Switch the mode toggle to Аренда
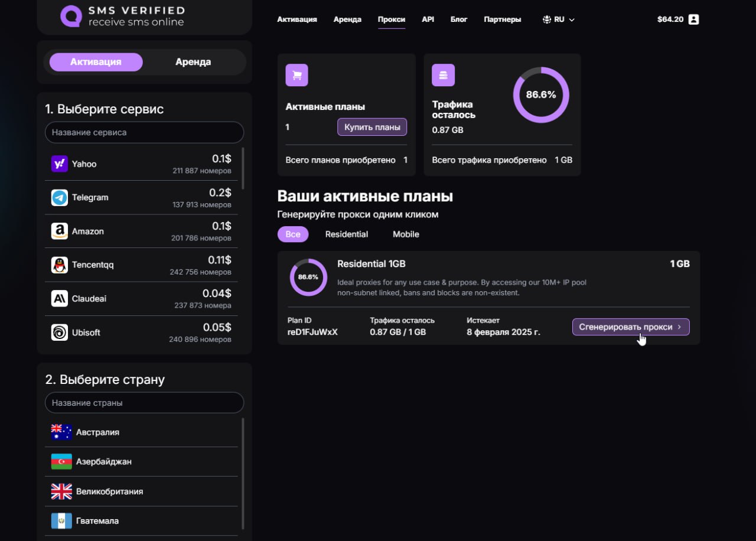This screenshot has height=541, width=756. tap(193, 62)
